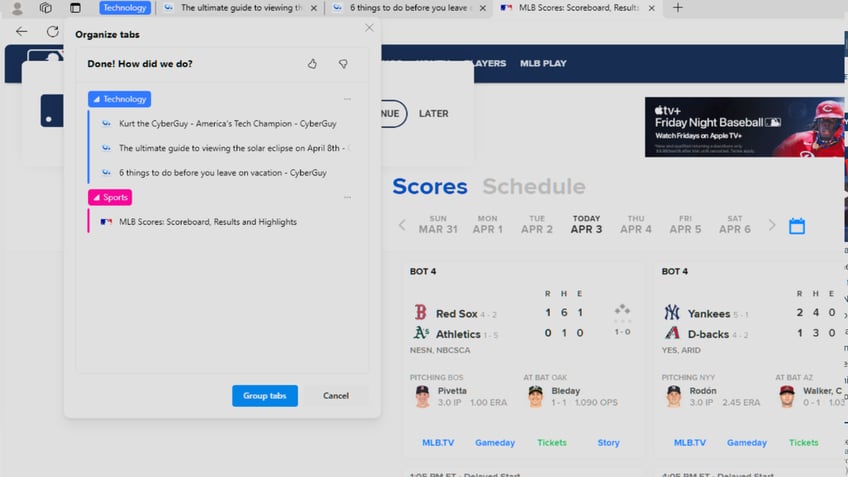Open more options for the Sports group
Viewport: 848px width, 477px height.
(347, 197)
